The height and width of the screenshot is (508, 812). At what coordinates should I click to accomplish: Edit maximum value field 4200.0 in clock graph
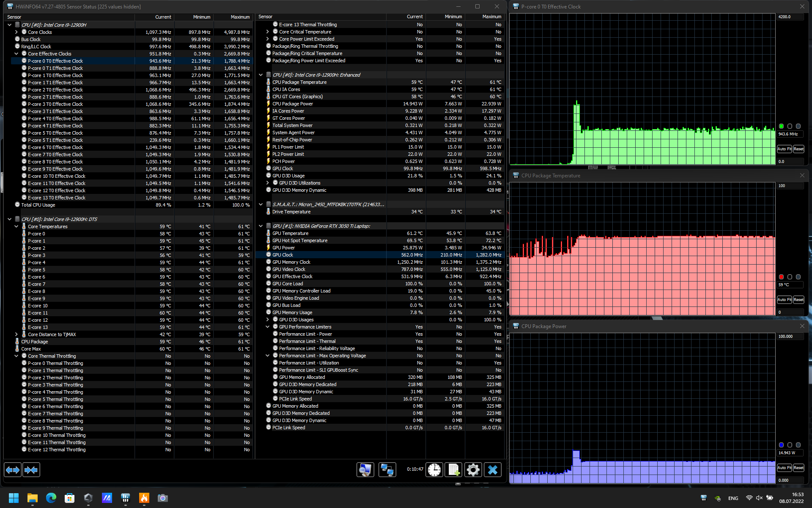[x=789, y=17]
